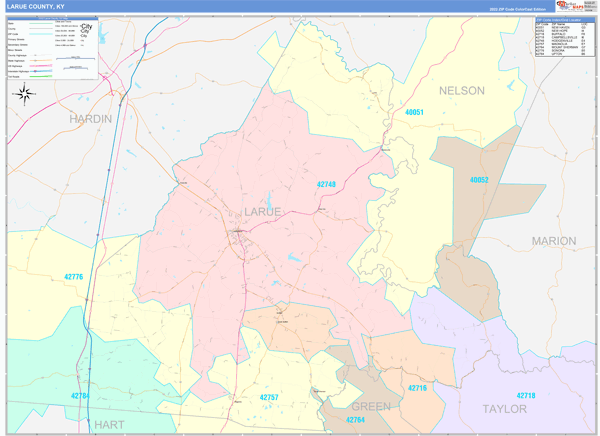600x436 pixels.
Task: Click the HART county name label
Action: [x=109, y=425]
